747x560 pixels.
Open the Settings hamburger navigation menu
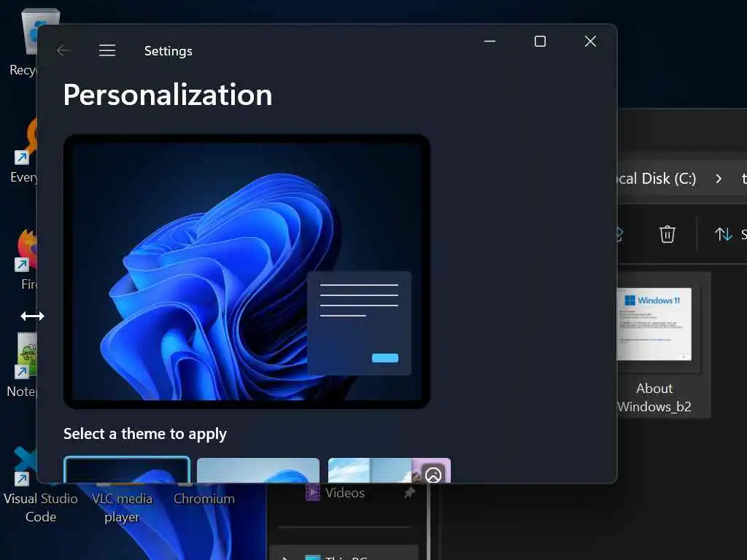pos(107,50)
